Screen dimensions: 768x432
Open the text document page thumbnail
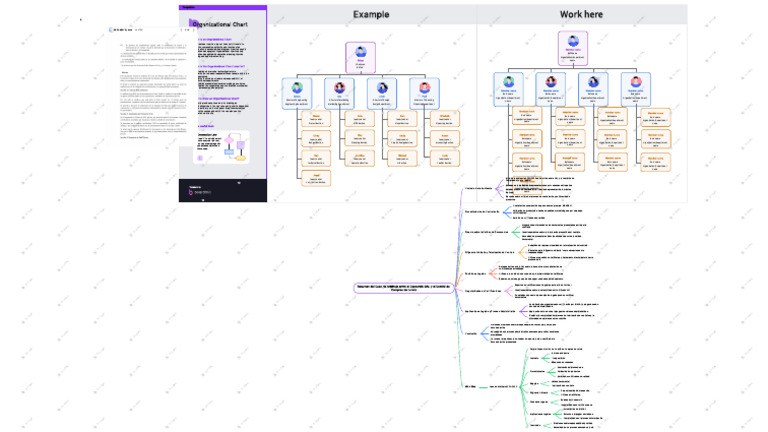(152, 86)
